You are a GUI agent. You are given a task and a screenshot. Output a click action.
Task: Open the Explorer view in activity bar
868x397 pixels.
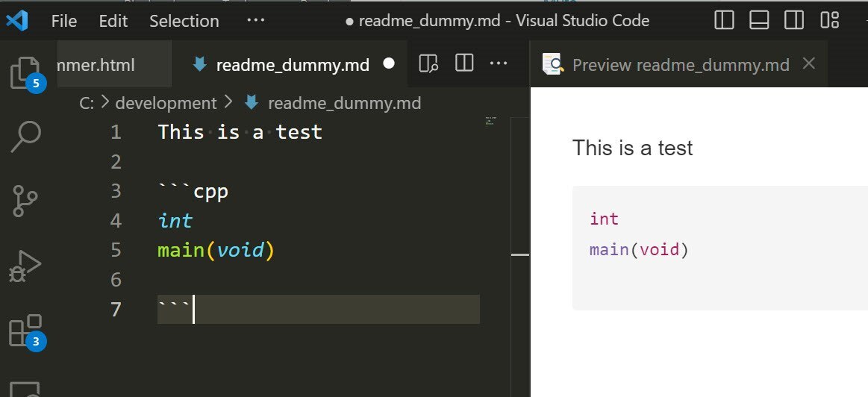(x=25, y=72)
